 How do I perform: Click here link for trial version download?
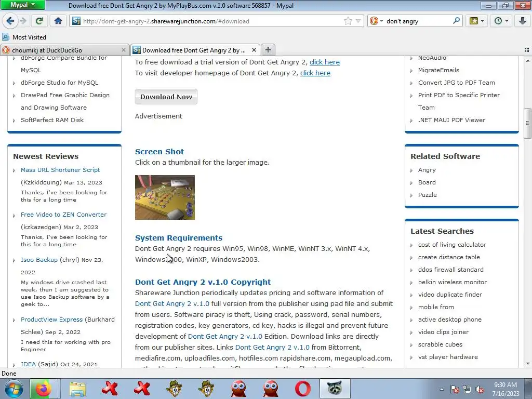pyautogui.click(x=324, y=62)
